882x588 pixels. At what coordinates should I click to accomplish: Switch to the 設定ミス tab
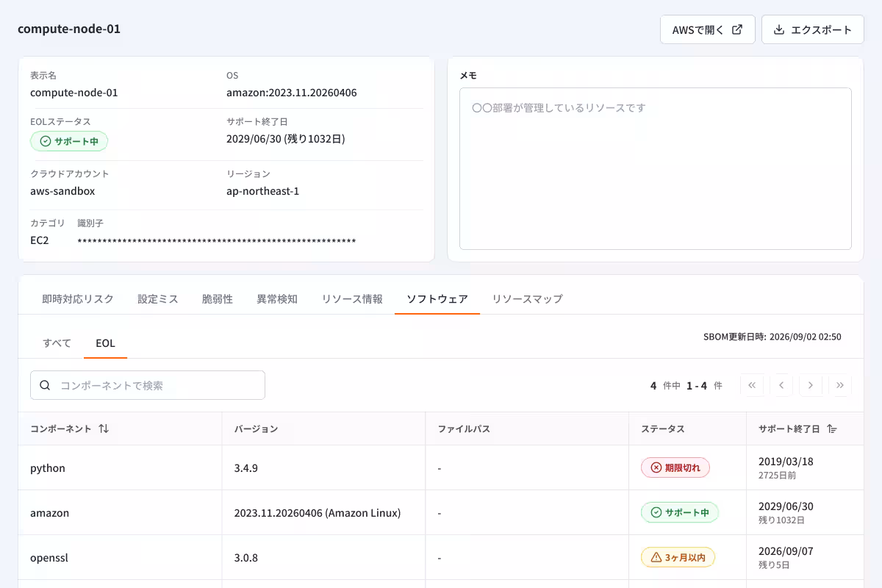coord(158,299)
